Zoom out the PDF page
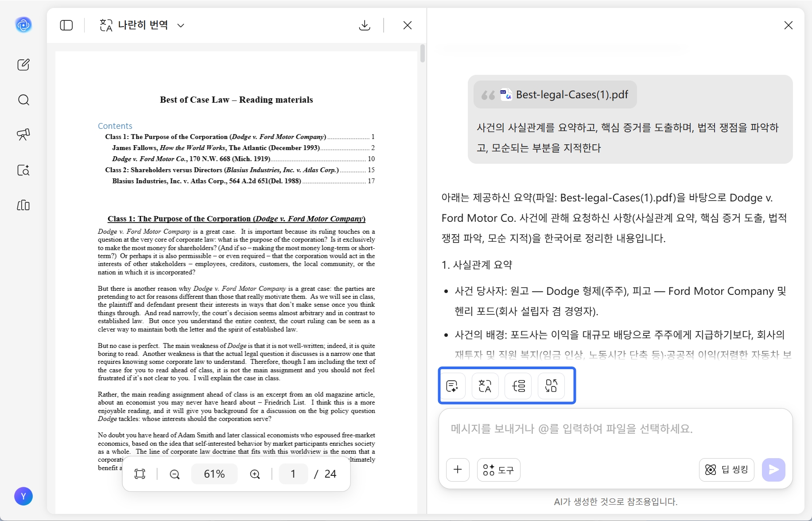 [175, 474]
